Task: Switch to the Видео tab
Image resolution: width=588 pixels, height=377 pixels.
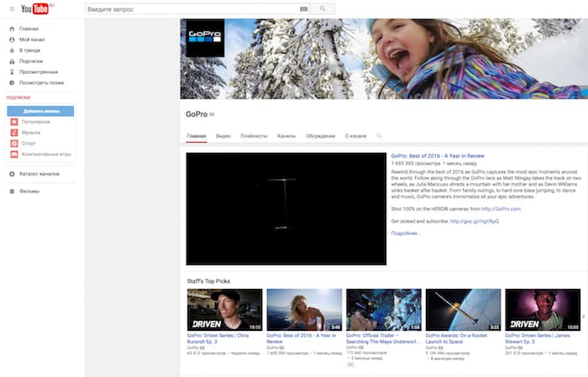Action: [x=223, y=135]
